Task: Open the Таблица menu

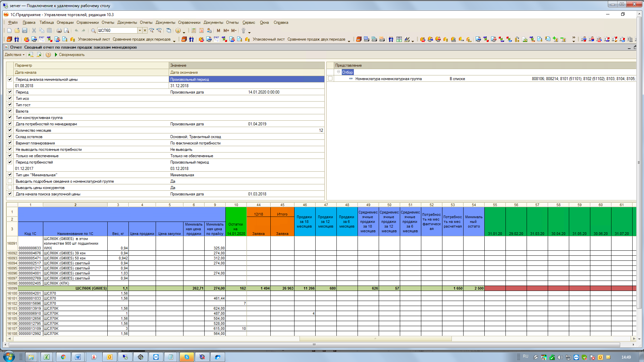Action: pos(46,22)
